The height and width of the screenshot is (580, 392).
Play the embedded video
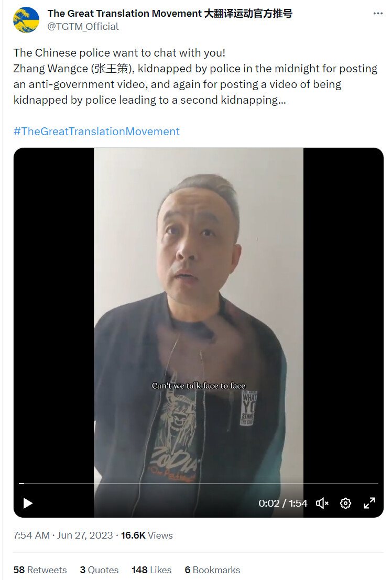pos(28,503)
